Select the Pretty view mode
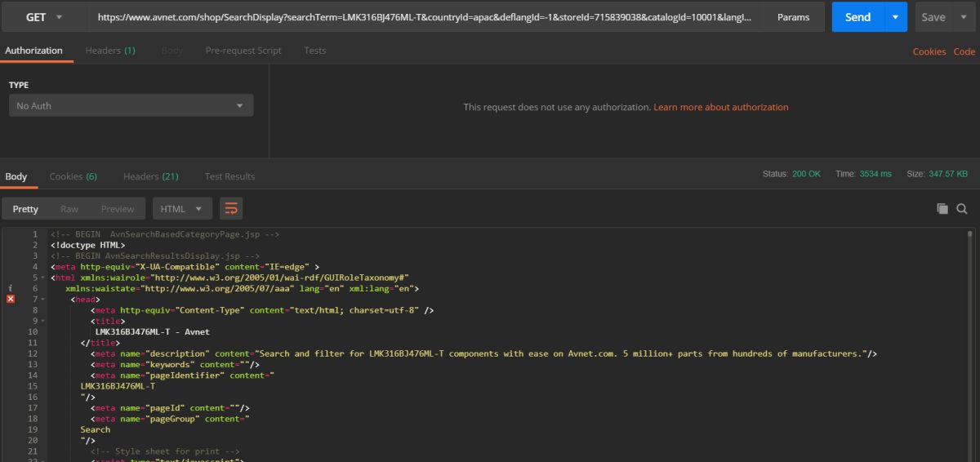The width and height of the screenshot is (980, 462). pos(25,209)
